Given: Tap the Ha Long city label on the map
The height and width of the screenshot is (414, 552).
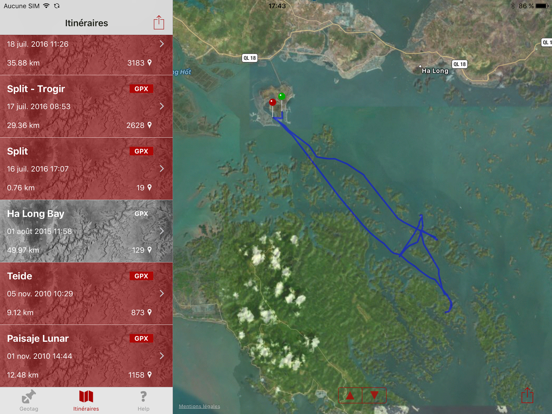Looking at the screenshot, I should (x=435, y=71).
